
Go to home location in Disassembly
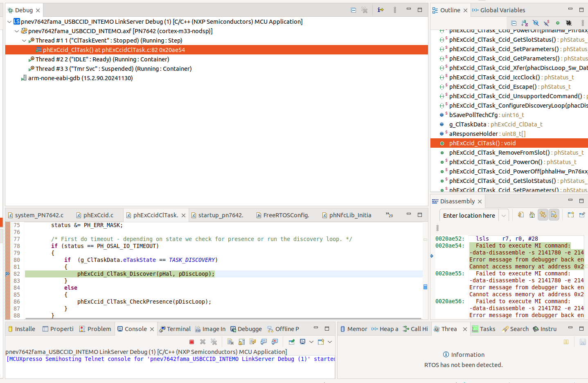[x=532, y=214]
